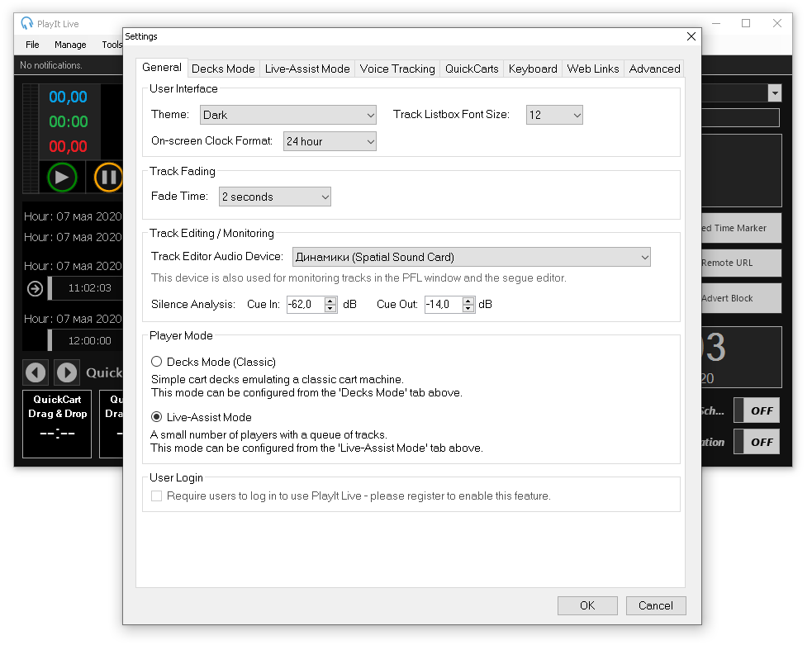Screen dimensions: 812x645
Task: Click the Cue Out dB value field
Action: click(x=444, y=305)
